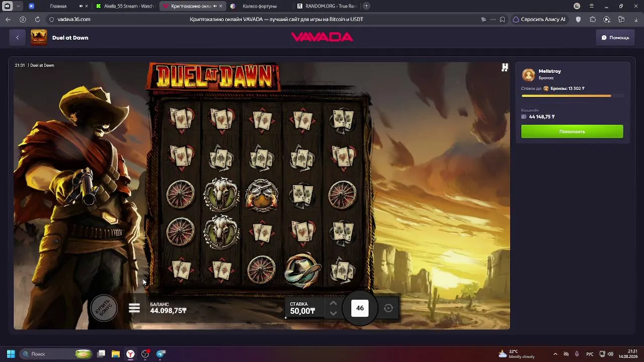Increase the bet with the up arrow

333,303
